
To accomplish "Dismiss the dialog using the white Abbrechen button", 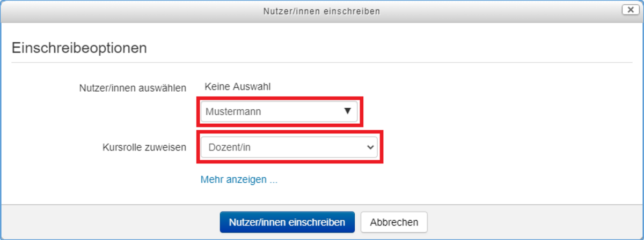I will pyautogui.click(x=393, y=222).
